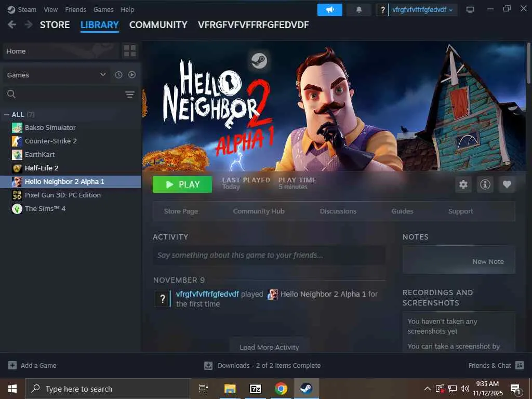Viewport: 532px width, 399px height.
Task: Open game settings gear icon
Action: 463,184
